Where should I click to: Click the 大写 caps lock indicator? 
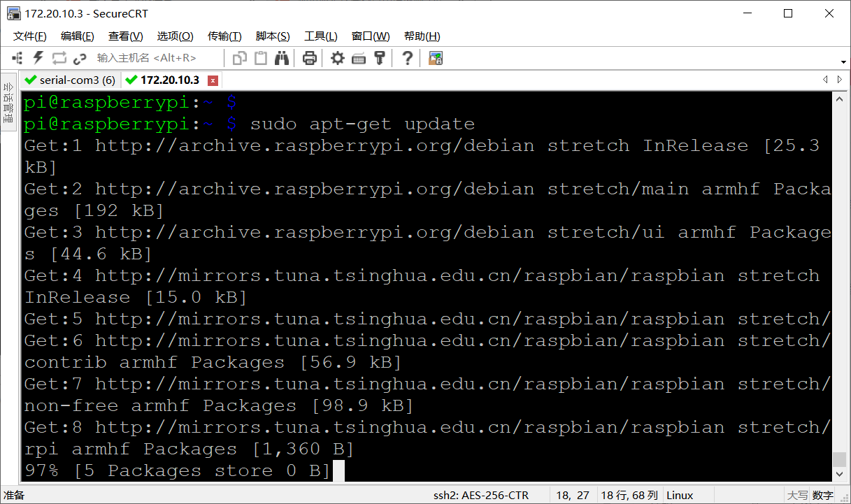(x=797, y=496)
